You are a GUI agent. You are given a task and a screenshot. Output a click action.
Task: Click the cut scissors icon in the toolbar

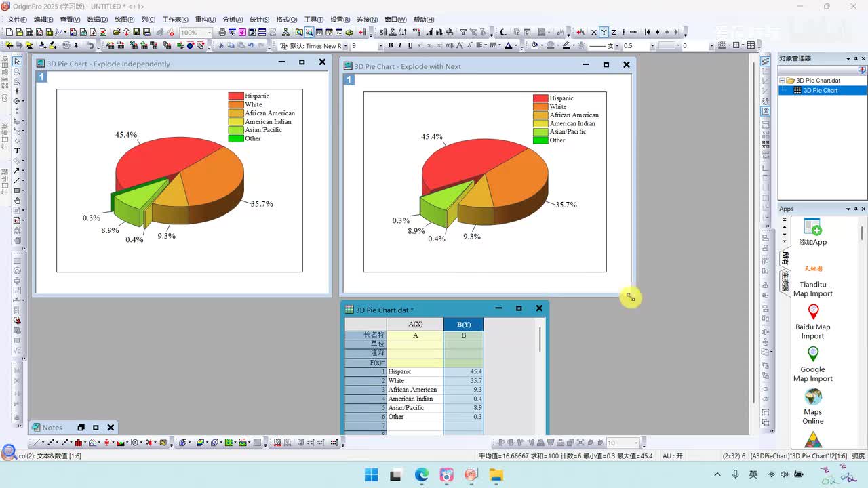(221, 45)
